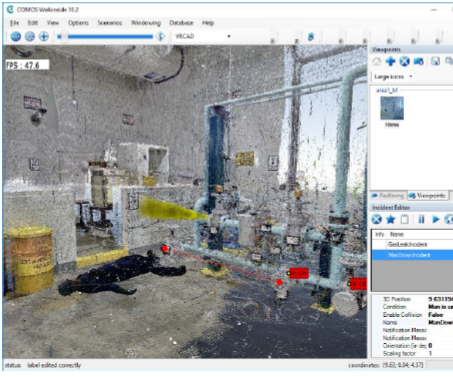Click the speed slider handle in toolbar
The height and width of the screenshot is (377, 453).
click(x=64, y=36)
